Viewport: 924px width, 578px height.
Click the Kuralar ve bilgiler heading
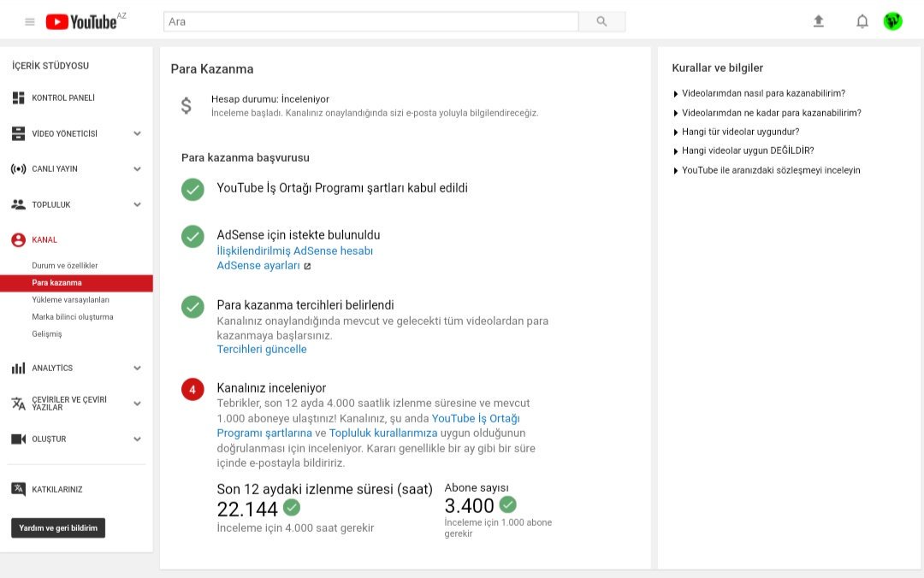click(717, 68)
